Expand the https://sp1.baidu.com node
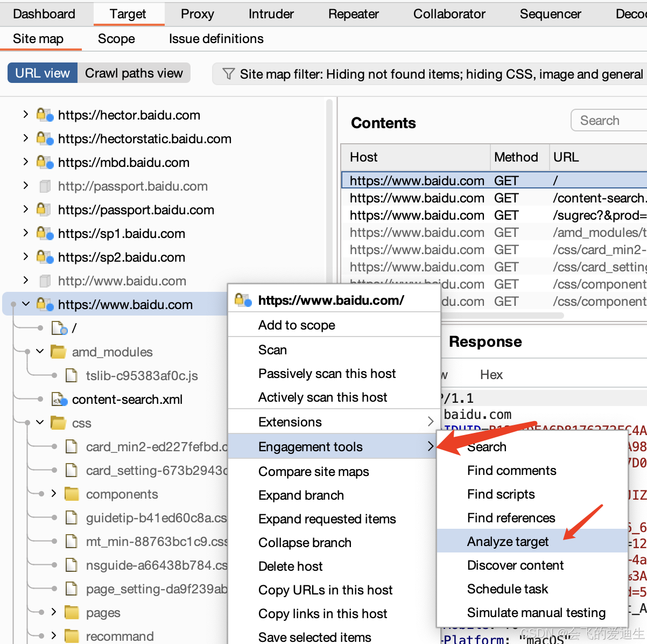This screenshot has width=647, height=644. [25, 233]
